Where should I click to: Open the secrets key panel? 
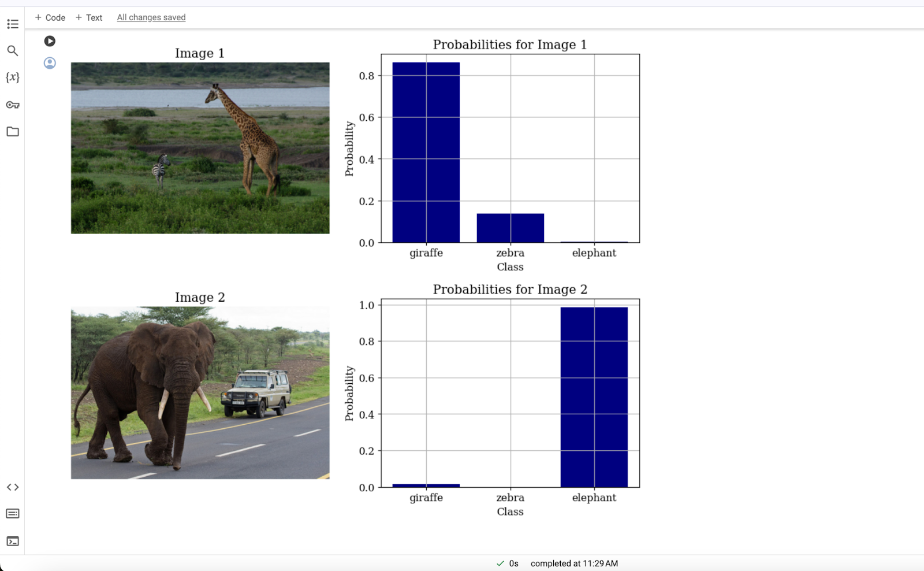[x=13, y=105]
